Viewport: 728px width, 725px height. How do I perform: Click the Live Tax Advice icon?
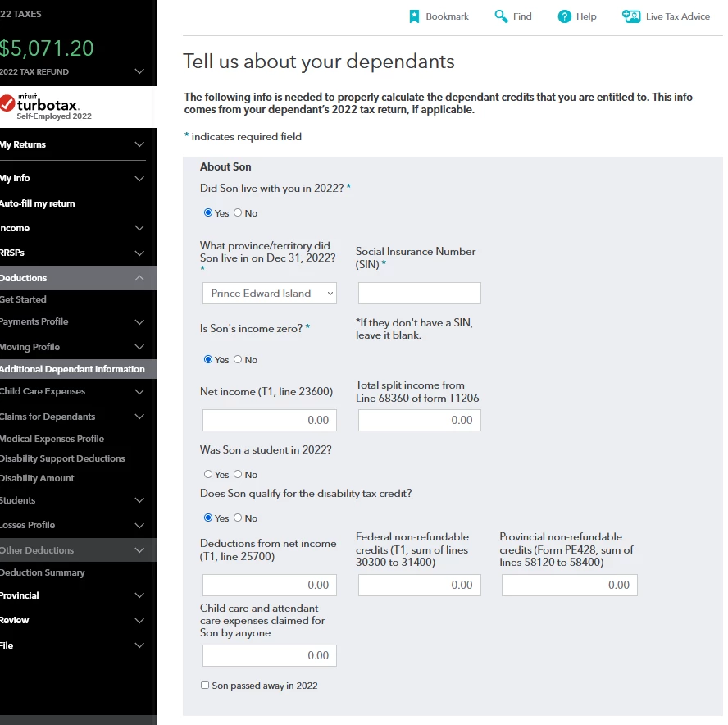(631, 16)
